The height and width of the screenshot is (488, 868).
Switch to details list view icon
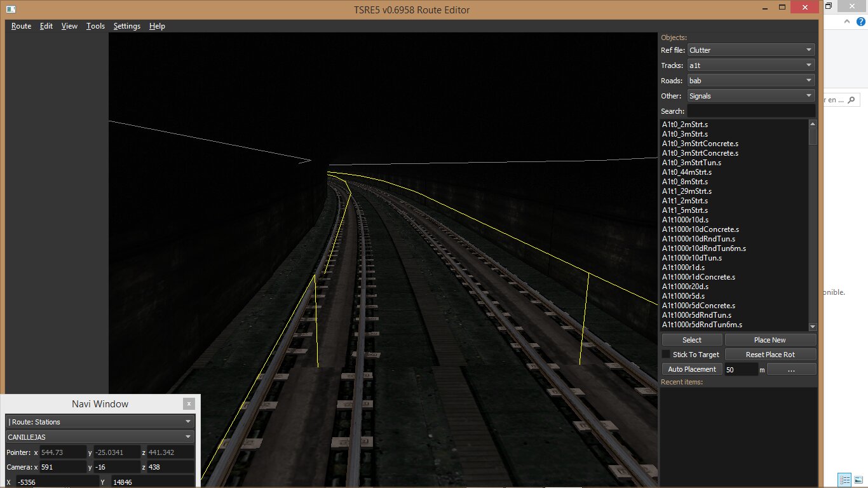tap(844, 480)
